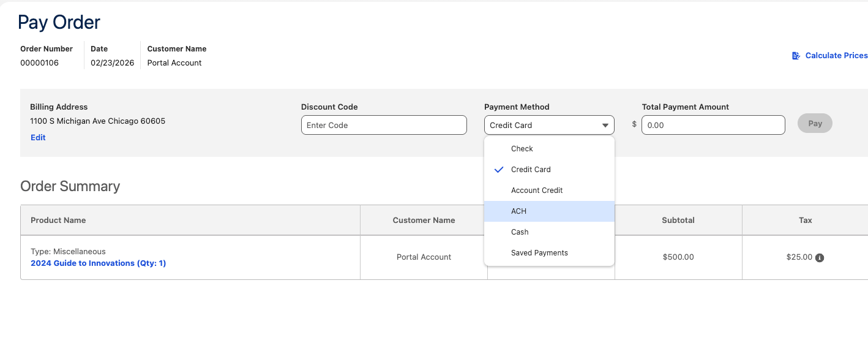Viewport: 868px width, 351px height.
Task: Click the Type: Miscellaneous text
Action: (x=68, y=252)
